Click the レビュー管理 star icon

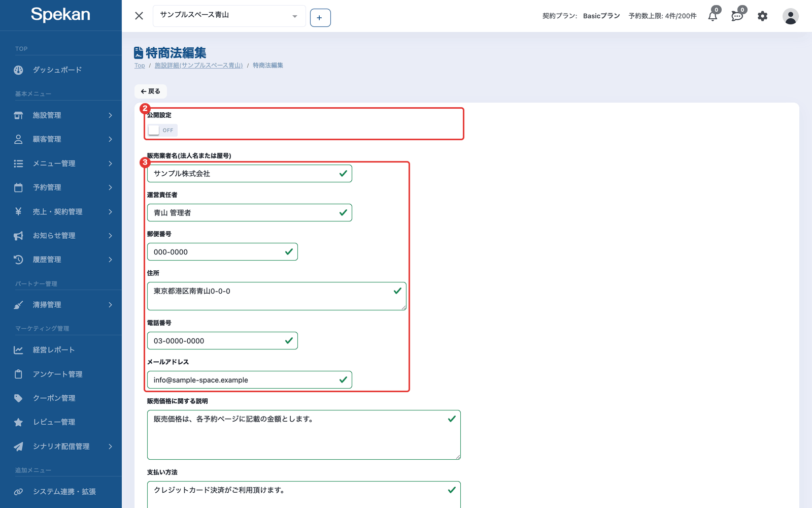coord(18,422)
